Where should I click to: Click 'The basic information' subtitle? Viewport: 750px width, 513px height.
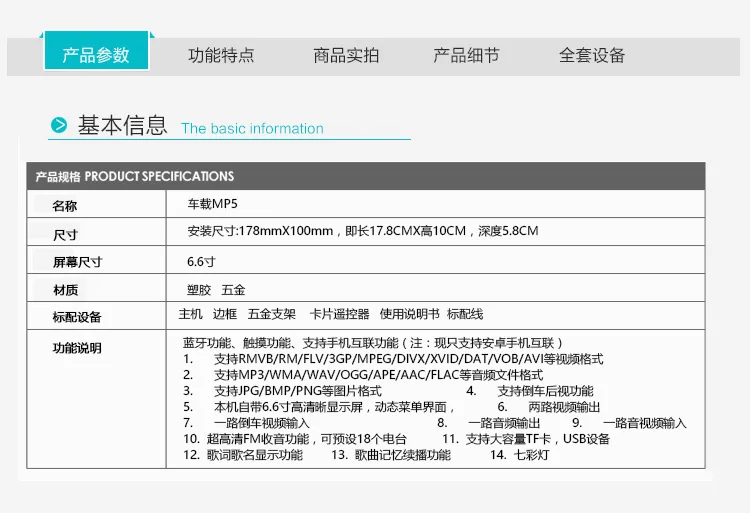point(252,129)
